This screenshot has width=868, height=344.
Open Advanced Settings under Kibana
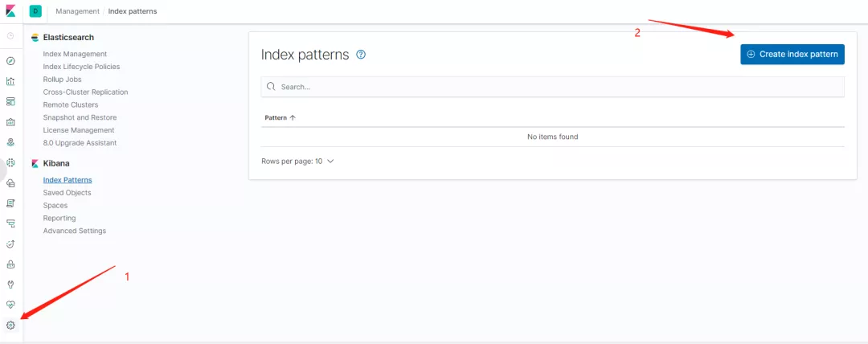click(74, 231)
